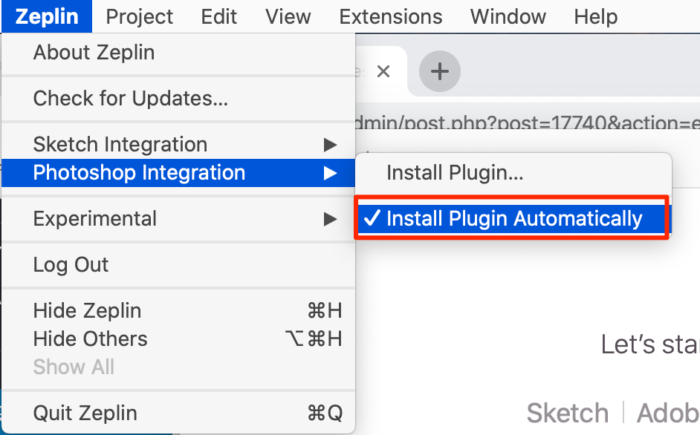This screenshot has height=435, width=700.
Task: Open the Project menu
Action: tap(139, 17)
